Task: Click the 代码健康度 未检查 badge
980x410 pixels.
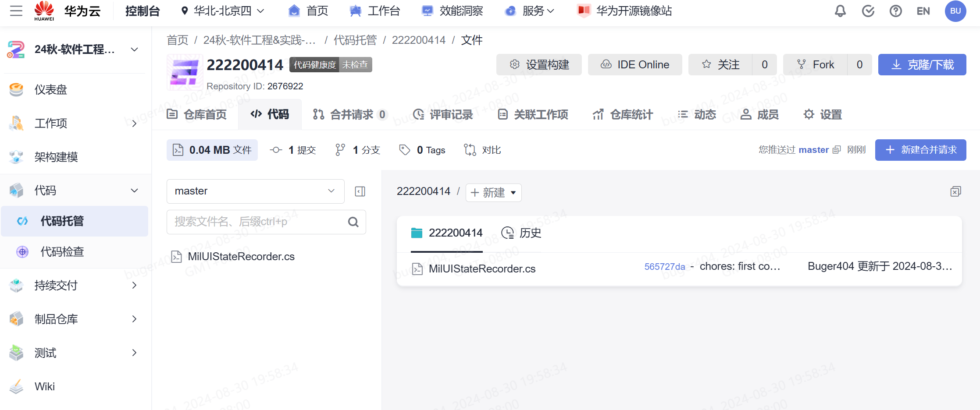Action: [x=331, y=65]
